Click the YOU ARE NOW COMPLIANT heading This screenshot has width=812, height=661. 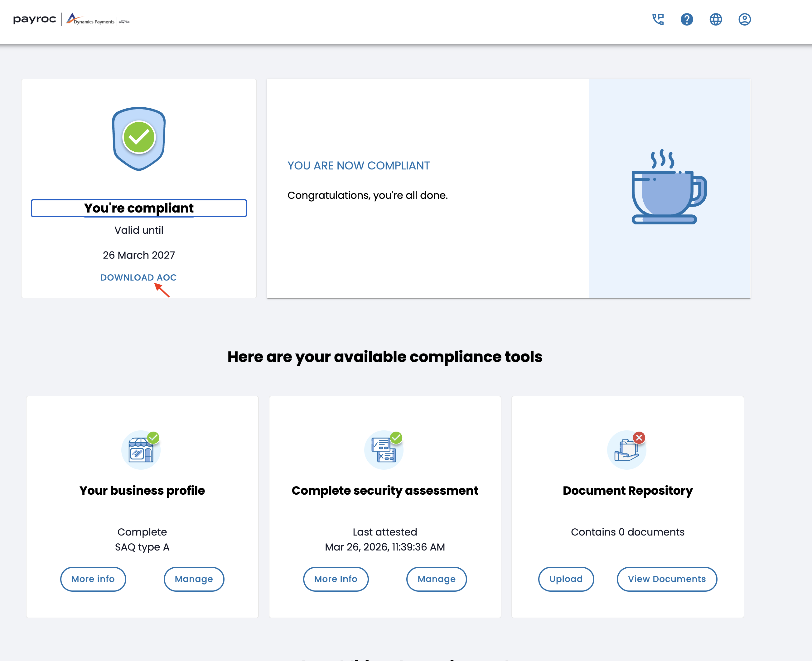pos(358,166)
